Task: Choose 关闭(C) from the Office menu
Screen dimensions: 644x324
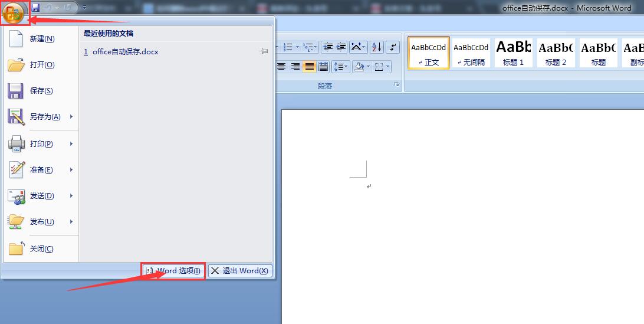Action: click(x=41, y=249)
